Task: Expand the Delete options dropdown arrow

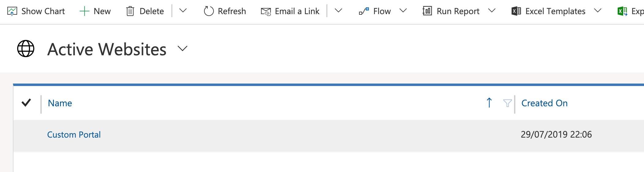Action: click(x=183, y=11)
